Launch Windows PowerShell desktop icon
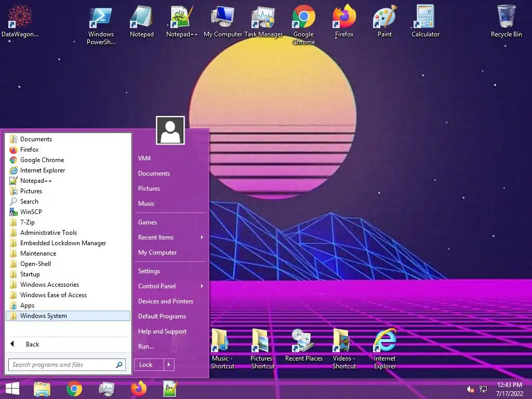 pyautogui.click(x=101, y=25)
